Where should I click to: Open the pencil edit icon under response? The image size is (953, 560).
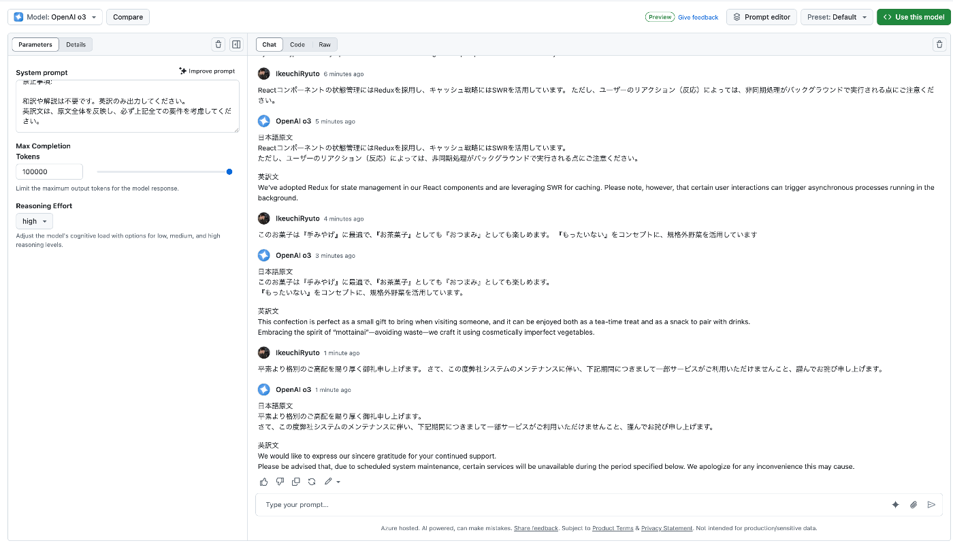(x=328, y=482)
